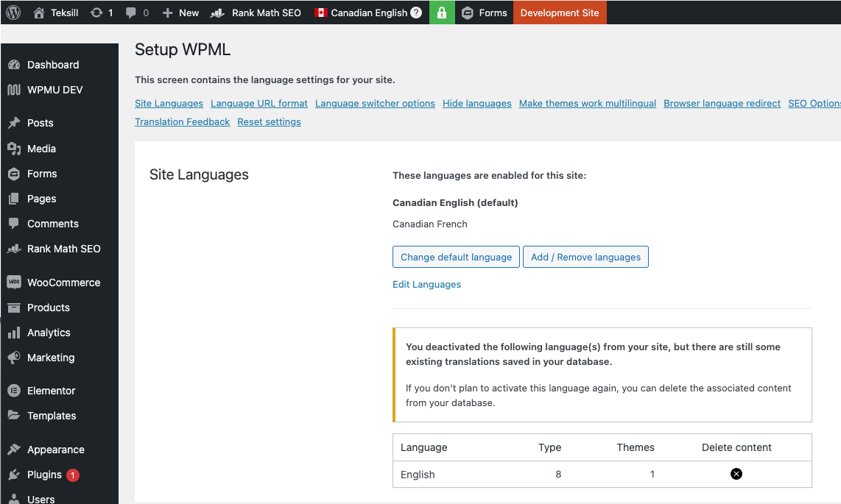
Task: Delete English content with X icon
Action: click(736, 474)
